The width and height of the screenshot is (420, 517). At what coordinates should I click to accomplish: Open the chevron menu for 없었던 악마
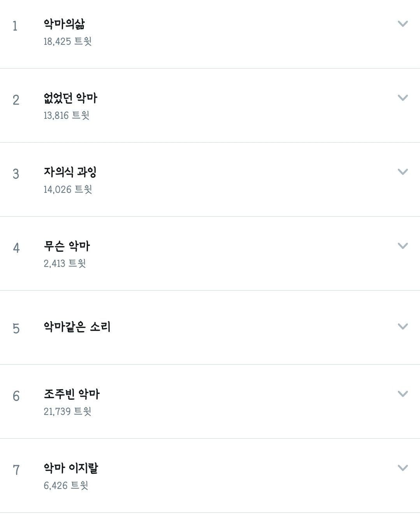tap(402, 98)
